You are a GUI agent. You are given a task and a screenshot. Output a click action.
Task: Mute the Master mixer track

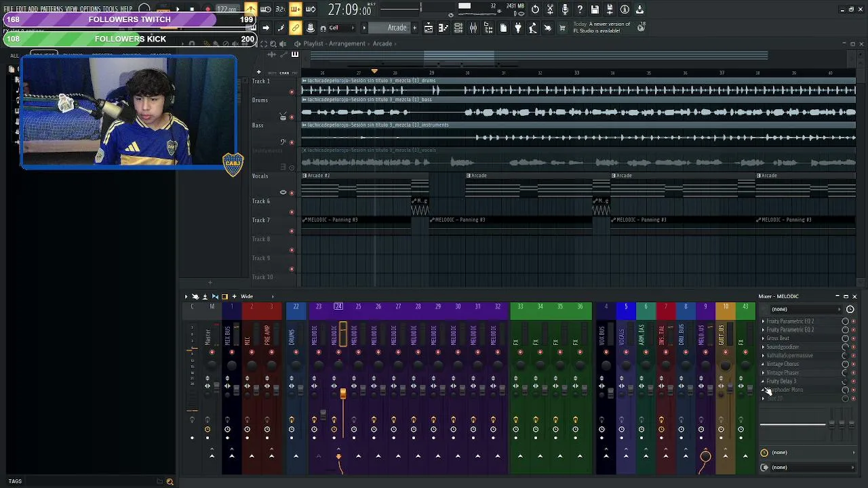(212, 352)
